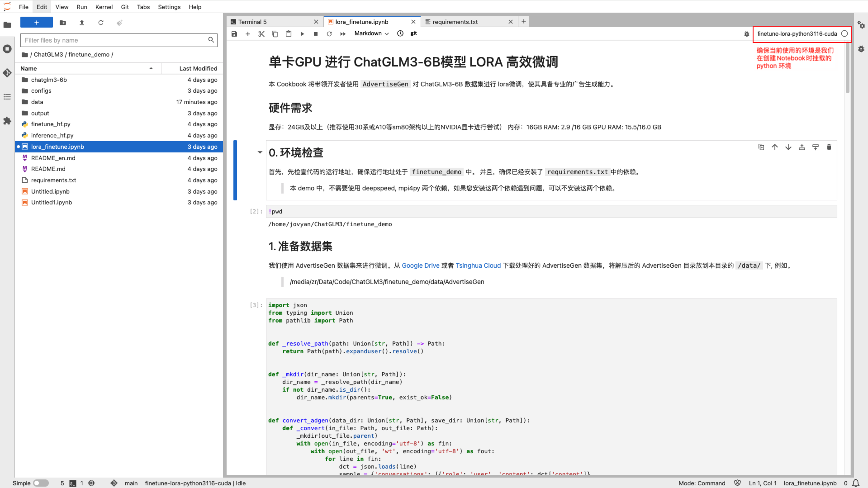Open the Kernel menu
The image size is (868, 488).
pos(104,7)
